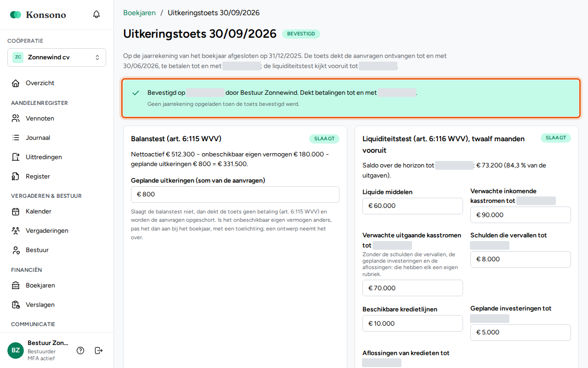Click the Balanstest SLAAGT badge
588x368 pixels.
coord(324,139)
